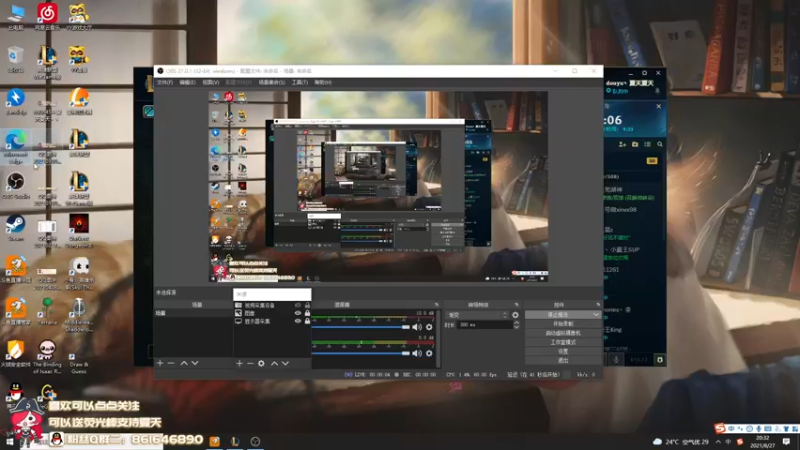Image resolution: width=800 pixels, height=450 pixels.
Task: Open NetEase Cloud Music desktop icon
Action: pos(47,16)
